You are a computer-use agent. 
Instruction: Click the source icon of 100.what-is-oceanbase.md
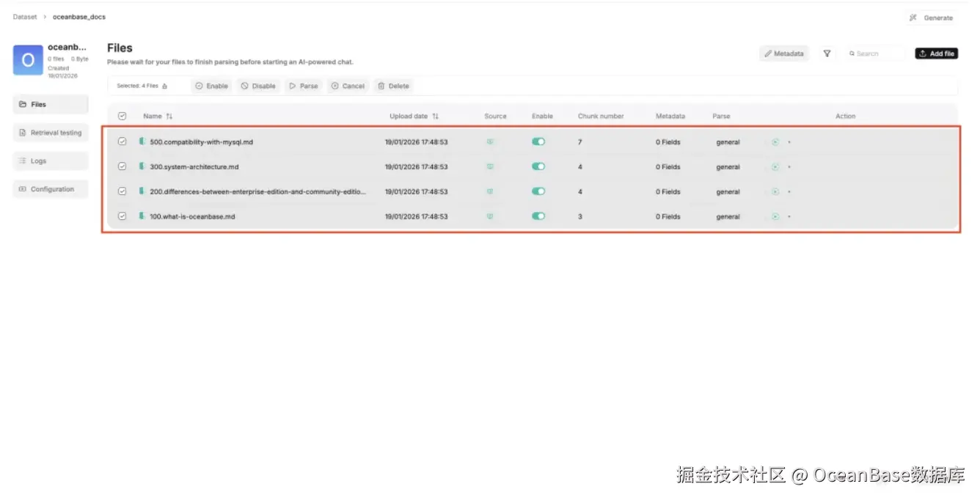[x=490, y=217]
